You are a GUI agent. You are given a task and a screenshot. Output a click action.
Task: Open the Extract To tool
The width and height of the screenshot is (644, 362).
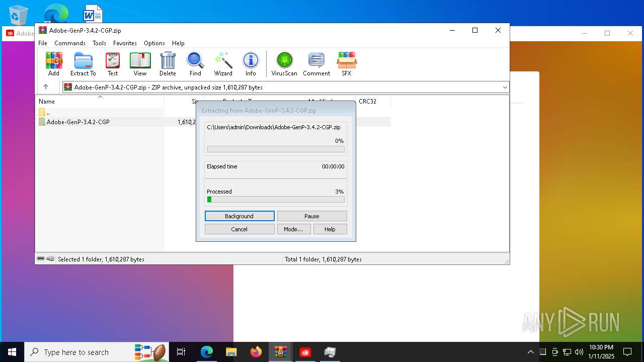(83, 64)
